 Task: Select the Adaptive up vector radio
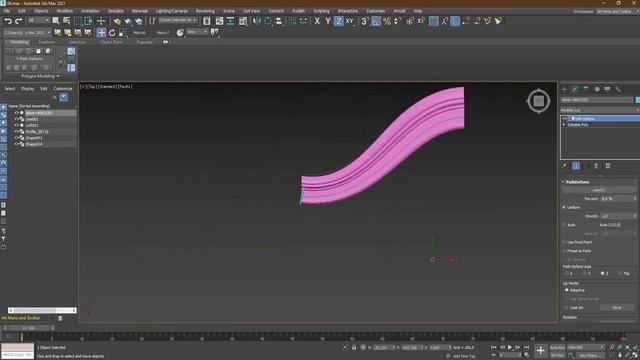(x=567, y=290)
